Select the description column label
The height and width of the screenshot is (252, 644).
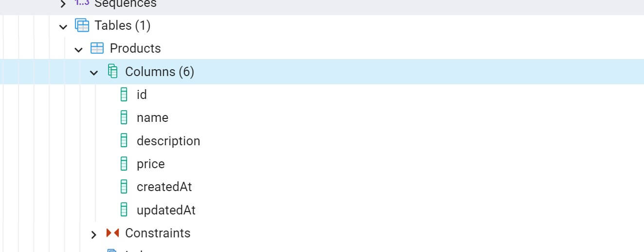[x=168, y=141]
